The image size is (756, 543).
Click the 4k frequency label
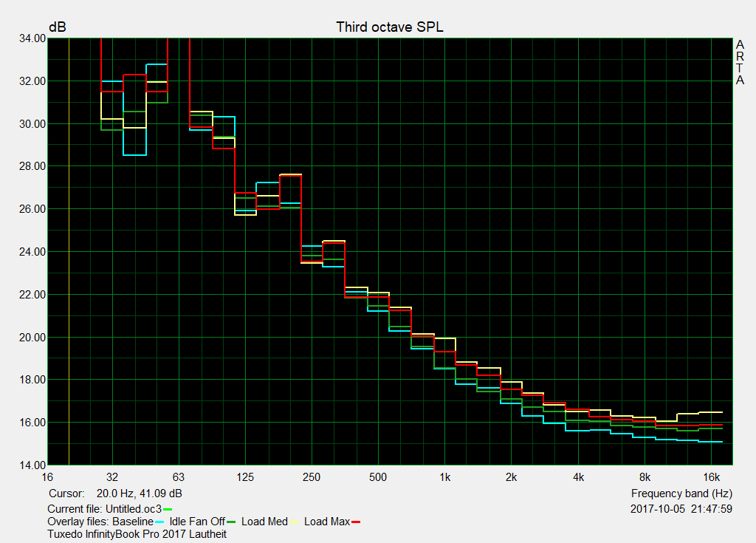(578, 477)
